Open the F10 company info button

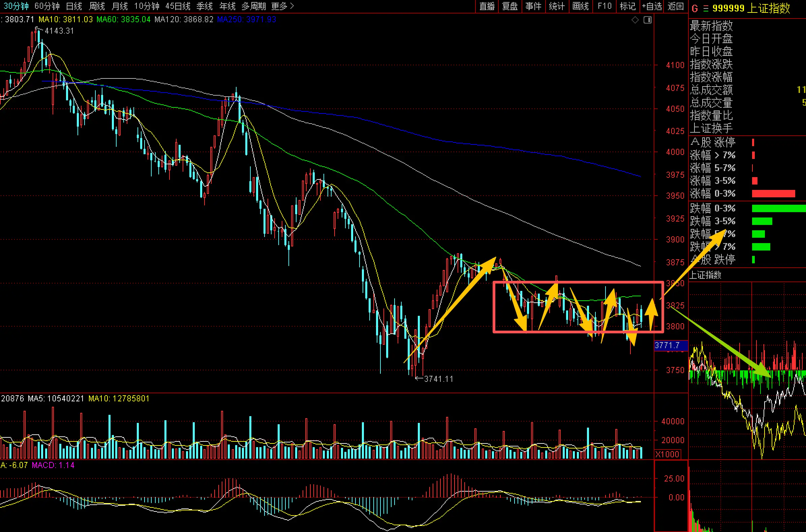coord(605,6)
